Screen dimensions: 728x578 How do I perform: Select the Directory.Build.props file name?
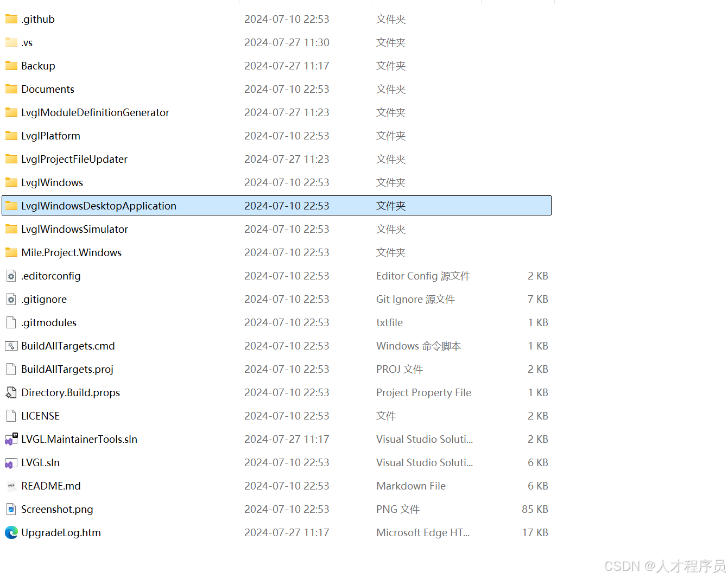(x=71, y=392)
